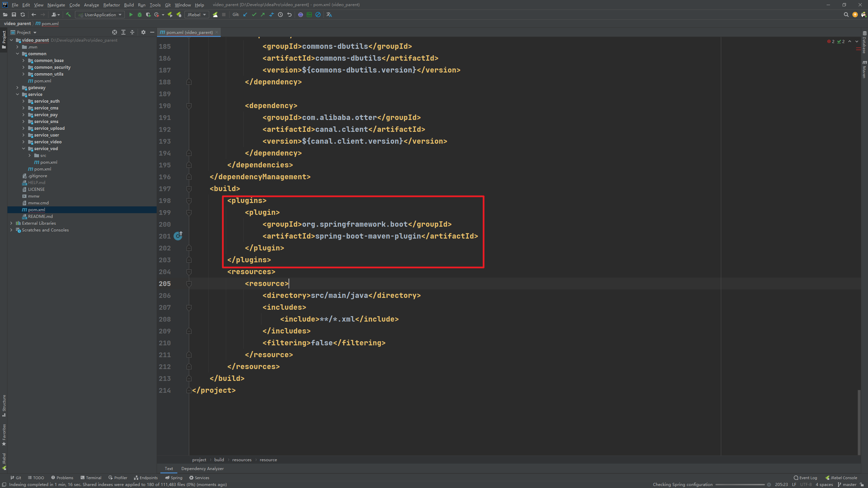The image size is (868, 488).
Task: Open the UserApplication run configuration dropdown
Action: coord(100,15)
